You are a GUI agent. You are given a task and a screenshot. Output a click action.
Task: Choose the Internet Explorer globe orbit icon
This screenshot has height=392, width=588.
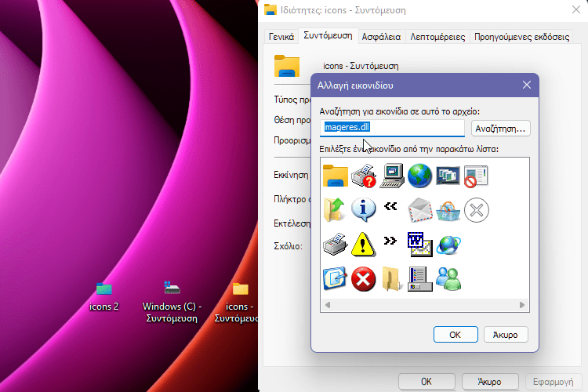(x=448, y=245)
